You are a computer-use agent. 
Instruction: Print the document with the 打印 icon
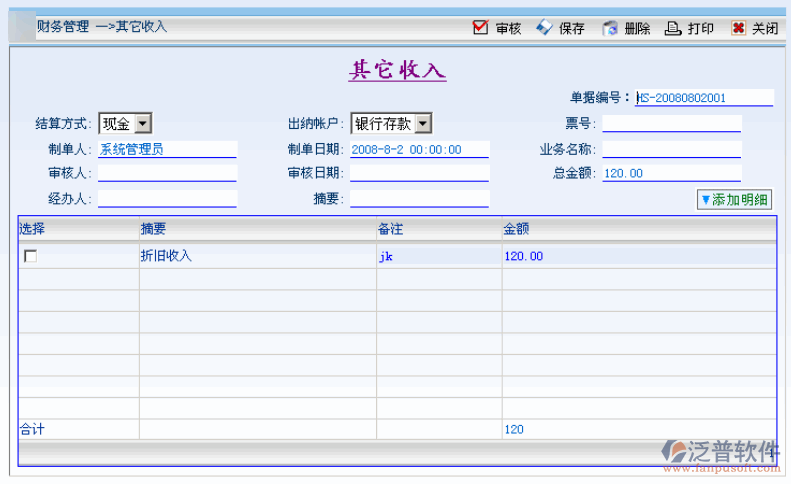coord(674,28)
